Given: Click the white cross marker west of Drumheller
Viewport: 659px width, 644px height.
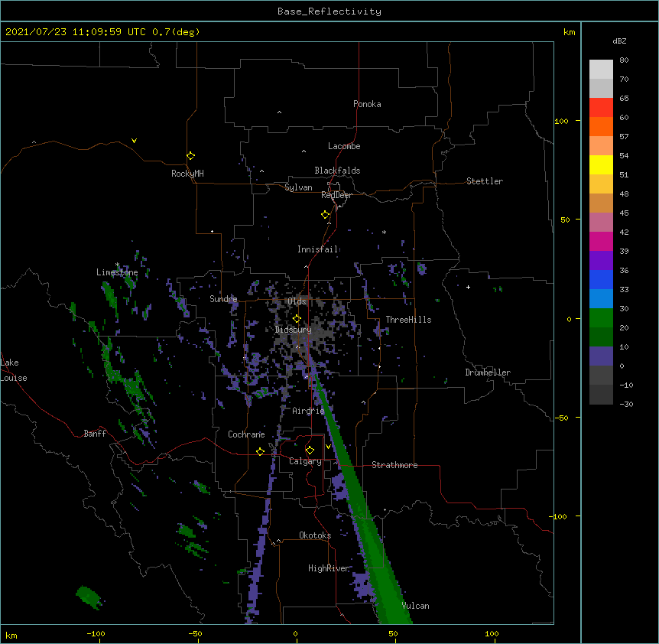Looking at the screenshot, I should tap(468, 287).
